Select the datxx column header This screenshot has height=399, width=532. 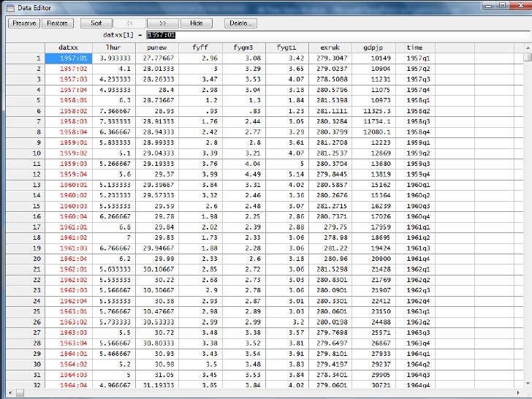(x=68, y=47)
